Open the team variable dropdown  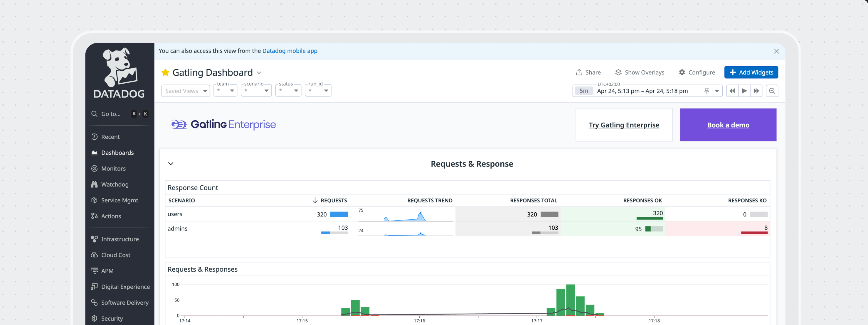coord(226,90)
